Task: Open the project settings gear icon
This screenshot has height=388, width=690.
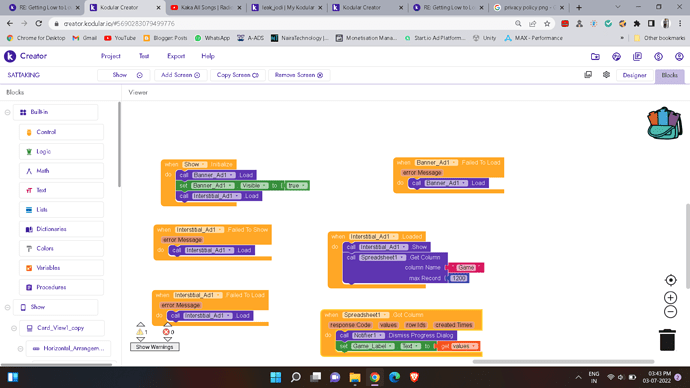Action: click(x=606, y=75)
